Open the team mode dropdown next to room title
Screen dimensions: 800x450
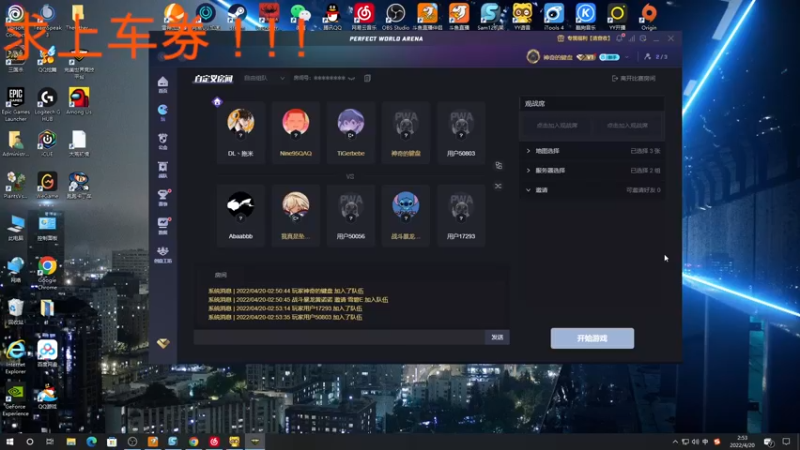pyautogui.click(x=264, y=78)
